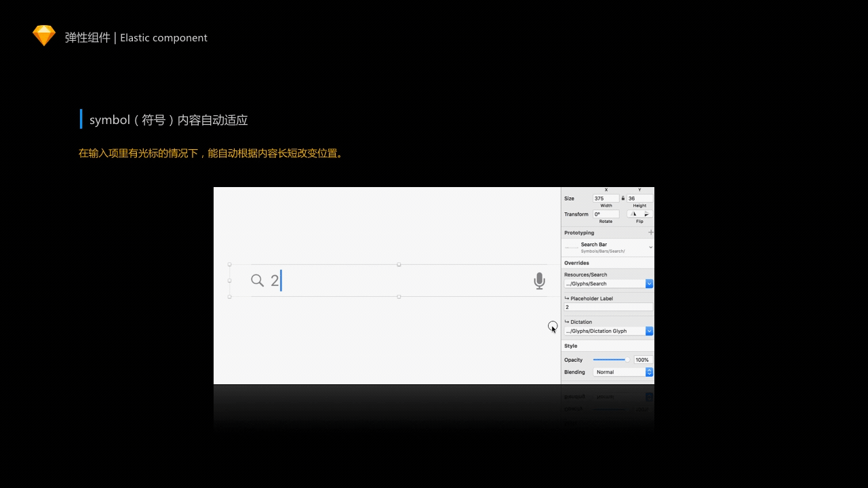The image size is (868, 488).
Task: Select the Height field showing 36
Action: pyautogui.click(x=638, y=198)
